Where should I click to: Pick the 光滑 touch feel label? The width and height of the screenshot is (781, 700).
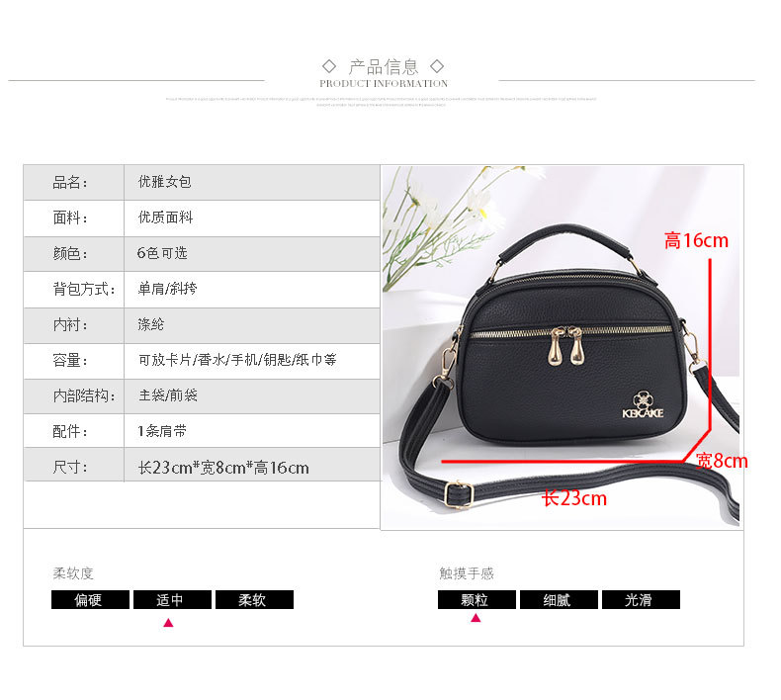pyautogui.click(x=641, y=599)
